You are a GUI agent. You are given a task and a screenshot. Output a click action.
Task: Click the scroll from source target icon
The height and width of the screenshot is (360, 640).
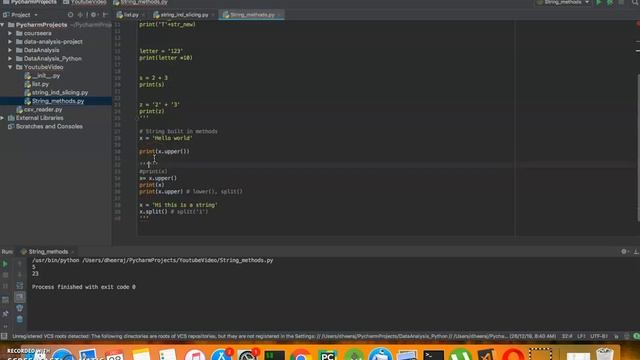click(x=70, y=15)
